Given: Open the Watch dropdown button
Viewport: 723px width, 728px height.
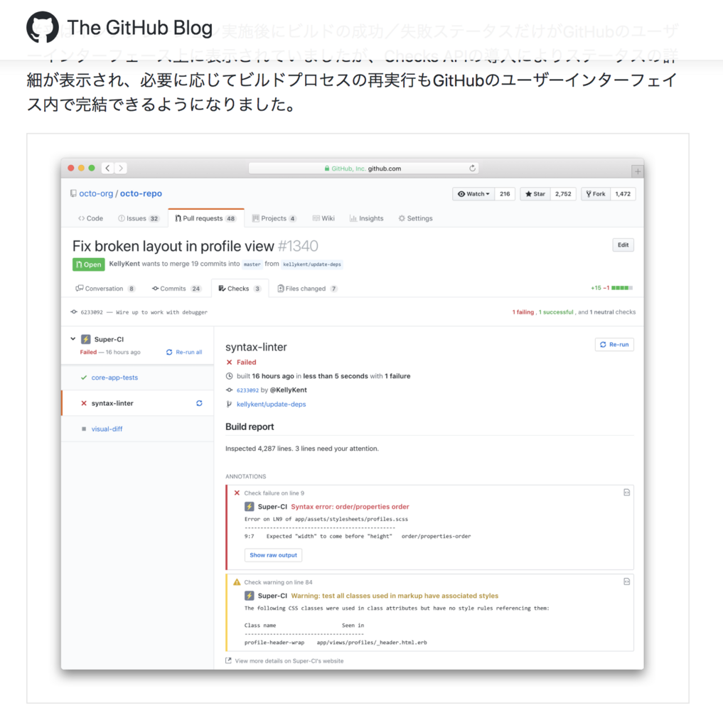Looking at the screenshot, I should pos(473,194).
